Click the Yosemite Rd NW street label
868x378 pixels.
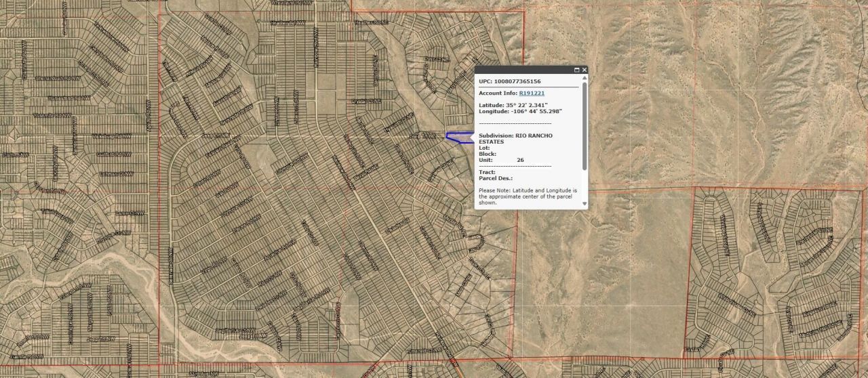click(52, 116)
